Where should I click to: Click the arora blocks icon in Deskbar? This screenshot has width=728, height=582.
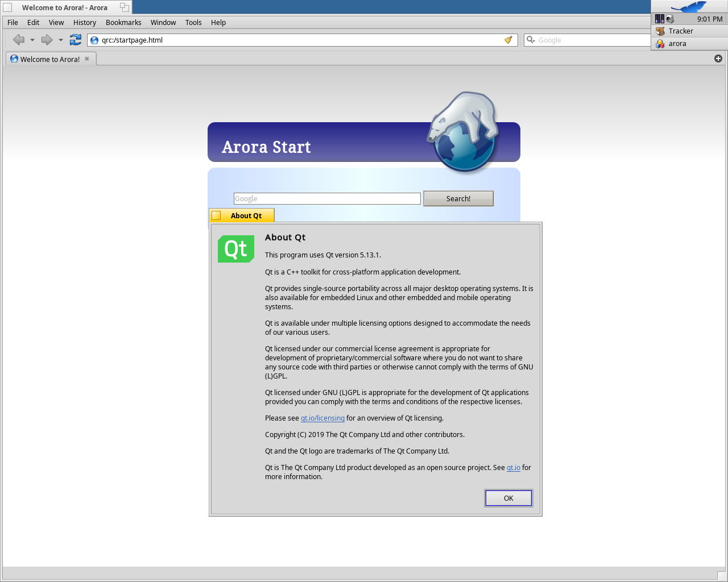point(660,44)
